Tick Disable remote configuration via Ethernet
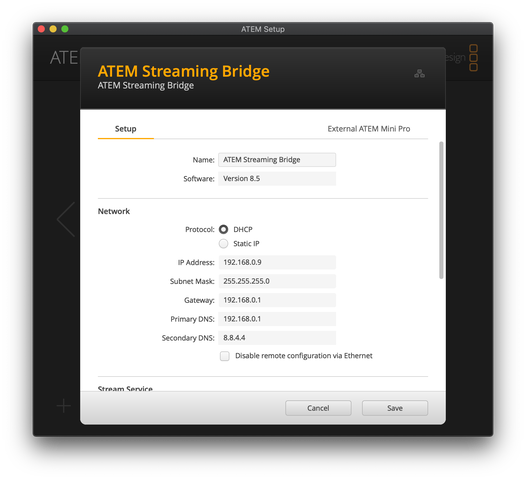This screenshot has height=480, width=526. [x=225, y=356]
